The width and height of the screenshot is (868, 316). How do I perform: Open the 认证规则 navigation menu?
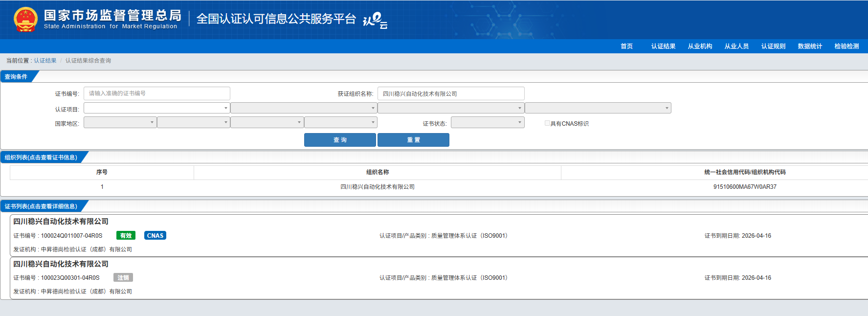point(773,46)
